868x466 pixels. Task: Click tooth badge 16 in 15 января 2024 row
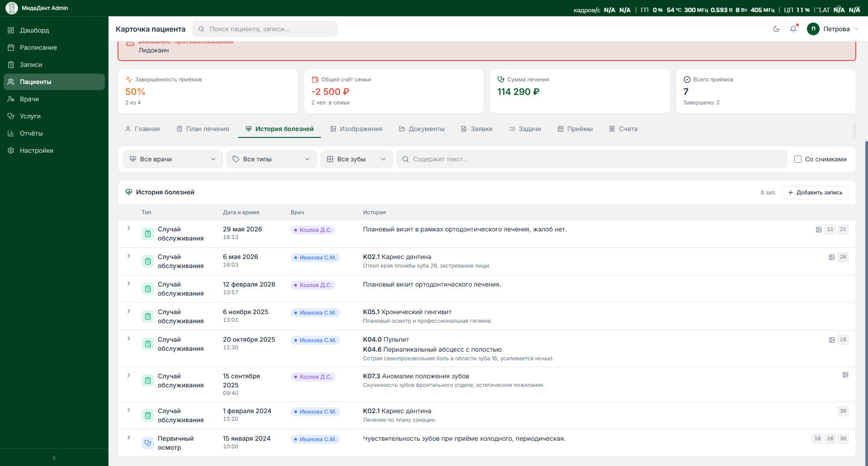pos(818,439)
